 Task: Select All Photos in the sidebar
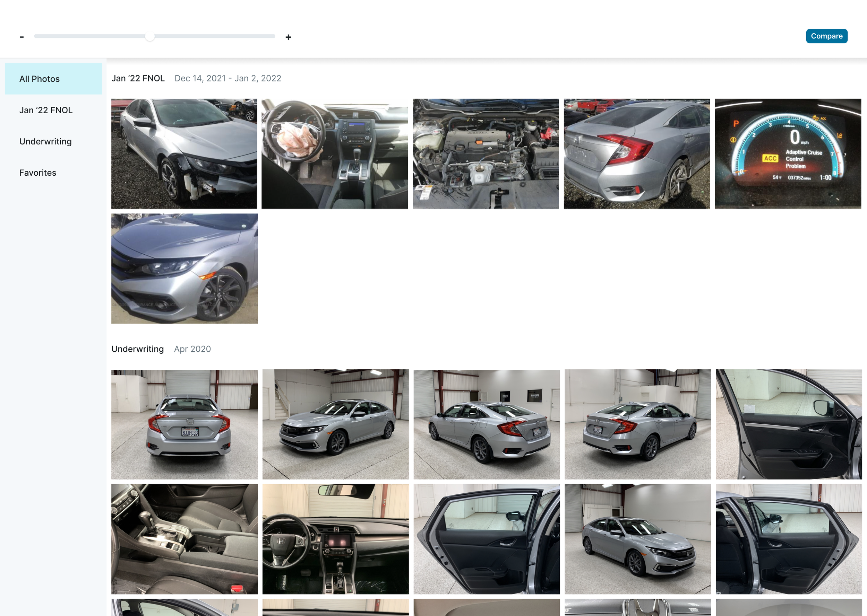point(40,79)
